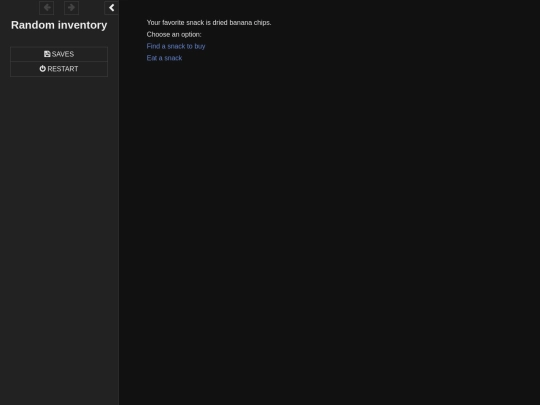Follow the 'Find a snack to buy' link

click(176, 46)
